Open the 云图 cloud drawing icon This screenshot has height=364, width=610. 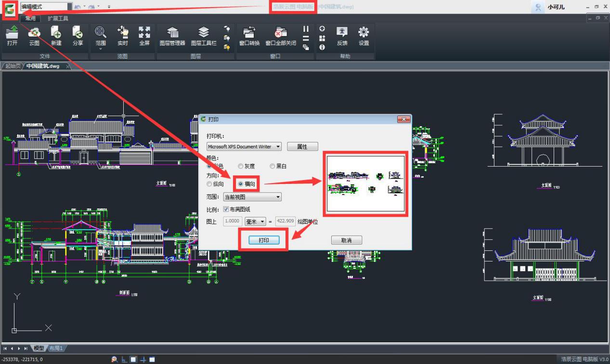coord(34,34)
